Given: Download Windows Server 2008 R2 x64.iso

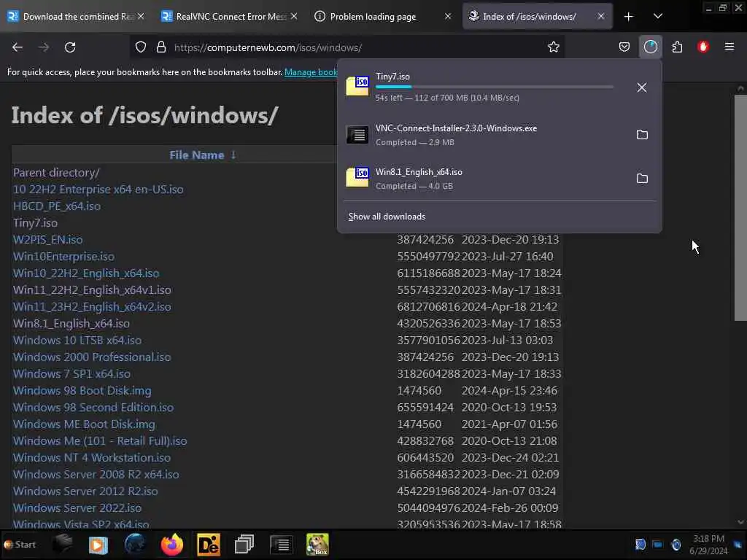Looking at the screenshot, I should pyautogui.click(x=96, y=474).
